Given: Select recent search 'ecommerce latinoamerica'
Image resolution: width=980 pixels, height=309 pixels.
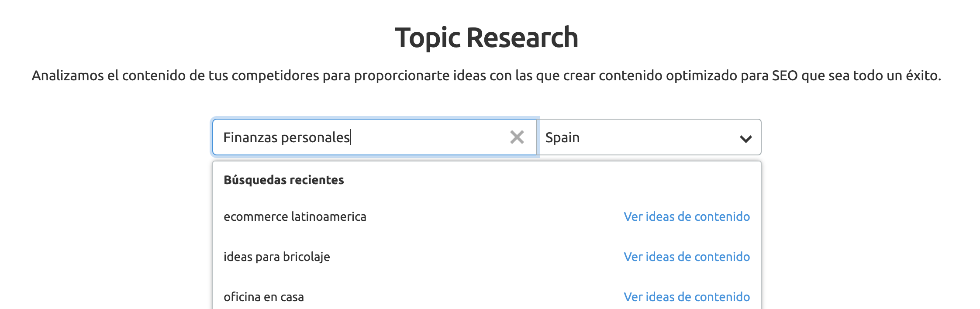Looking at the screenshot, I should tap(295, 216).
